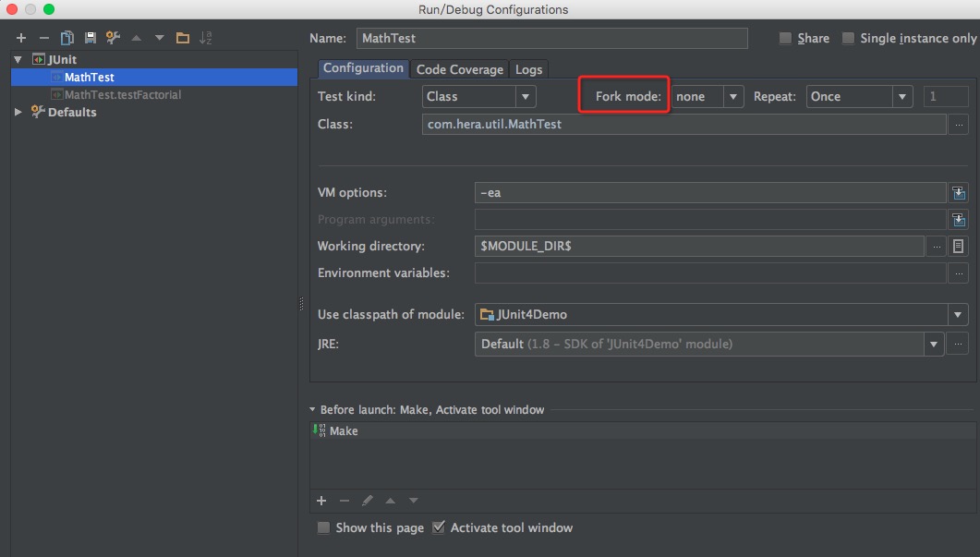Screen dimensions: 980x557
Task: Enable Single instance only checkbox
Action: [x=848, y=39]
